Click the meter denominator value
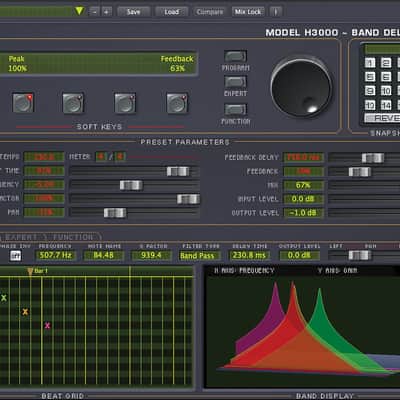The width and height of the screenshot is (400, 400). 120,156
